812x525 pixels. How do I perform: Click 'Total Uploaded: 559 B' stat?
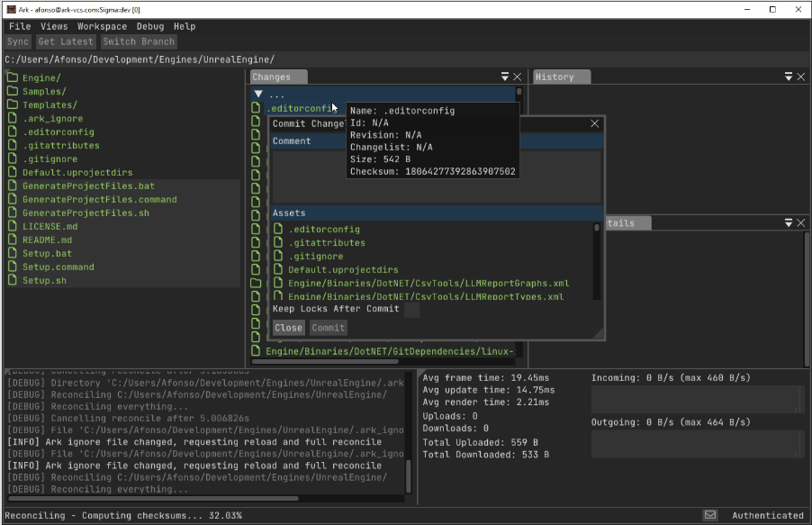[x=480, y=442]
